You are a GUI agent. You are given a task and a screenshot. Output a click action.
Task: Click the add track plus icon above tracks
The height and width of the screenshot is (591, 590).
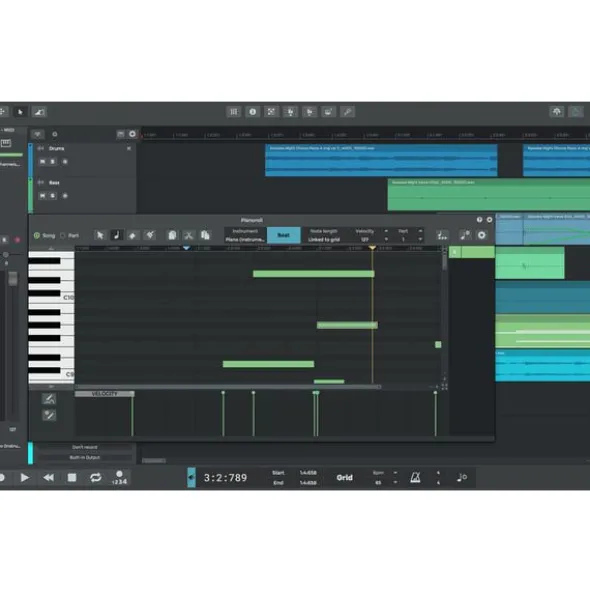pos(132,134)
